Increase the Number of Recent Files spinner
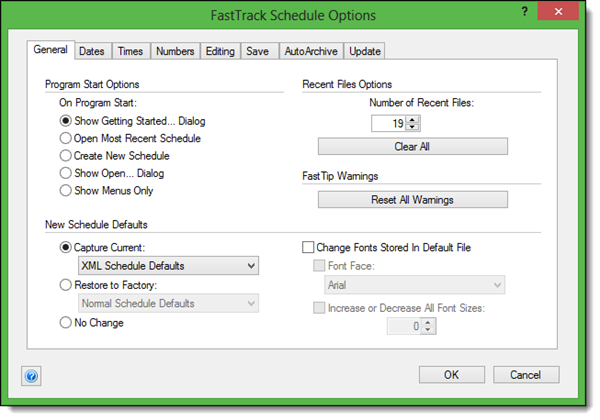This screenshot has width=600, height=420. [x=413, y=119]
